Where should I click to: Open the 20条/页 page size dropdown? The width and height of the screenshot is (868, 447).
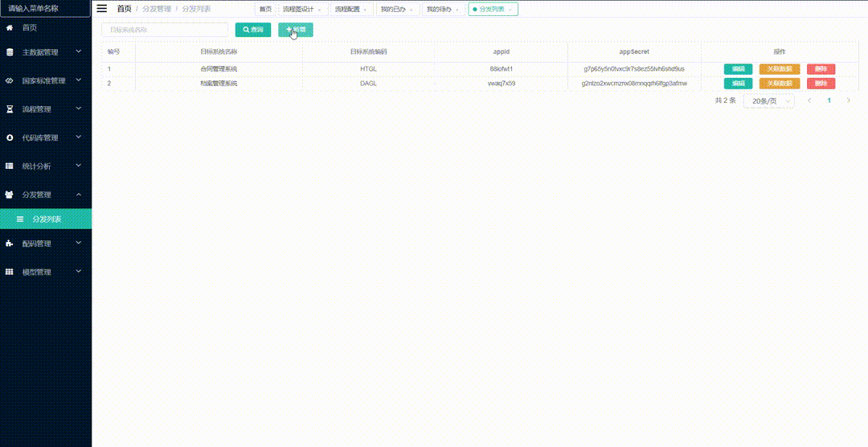tap(769, 100)
